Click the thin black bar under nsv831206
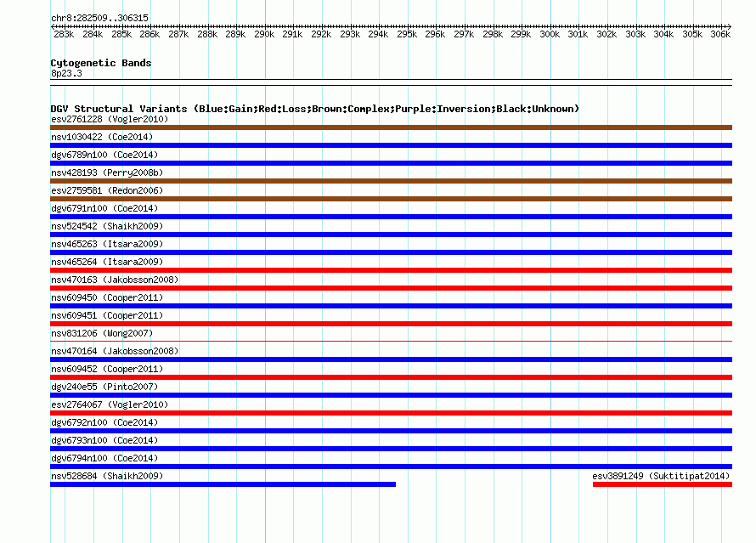 [x=391, y=341]
